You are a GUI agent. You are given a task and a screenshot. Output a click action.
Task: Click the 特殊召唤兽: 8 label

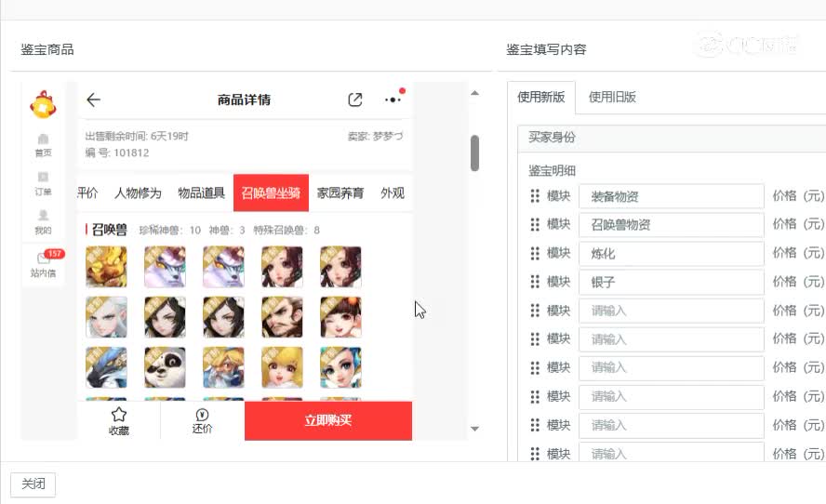286,230
